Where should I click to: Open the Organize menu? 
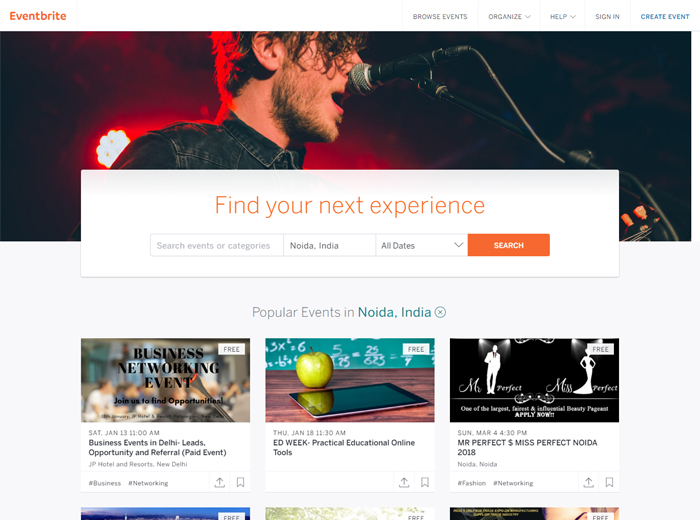click(x=509, y=17)
